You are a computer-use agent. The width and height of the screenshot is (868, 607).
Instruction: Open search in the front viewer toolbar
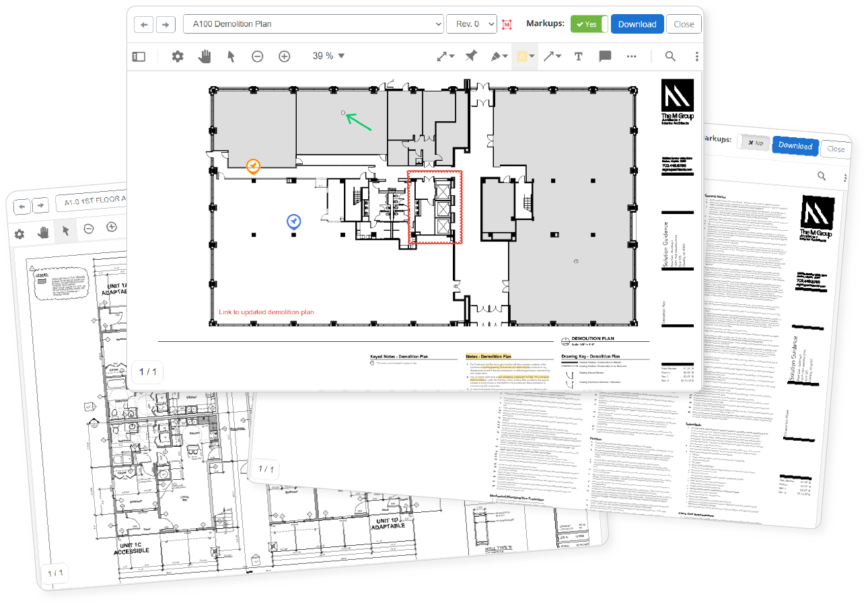click(670, 57)
